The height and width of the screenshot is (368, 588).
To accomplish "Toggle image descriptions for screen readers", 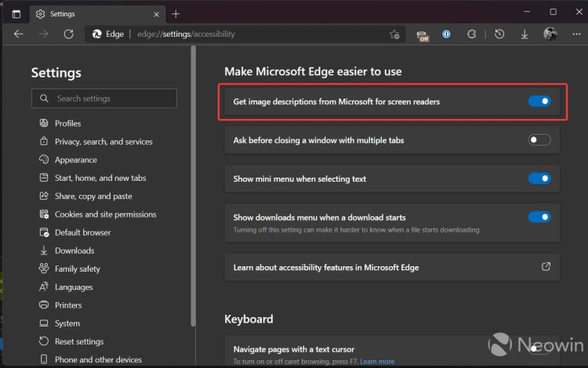I will click(539, 101).
